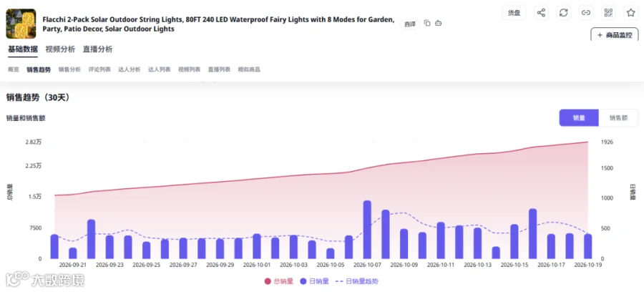This screenshot has height=292, width=644.
Task: Toggle the 日销量 legend series
Action: tap(315, 281)
